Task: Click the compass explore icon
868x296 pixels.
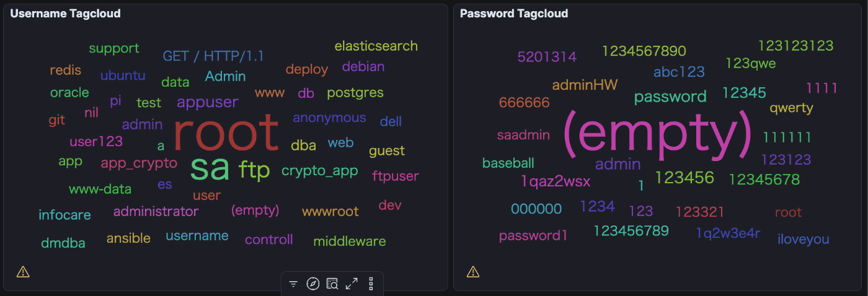Action: click(x=313, y=284)
